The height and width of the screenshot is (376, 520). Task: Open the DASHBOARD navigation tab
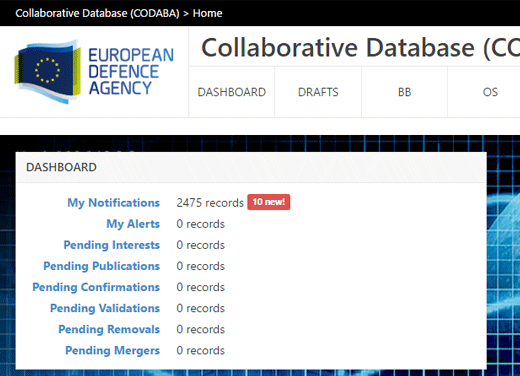tap(232, 92)
